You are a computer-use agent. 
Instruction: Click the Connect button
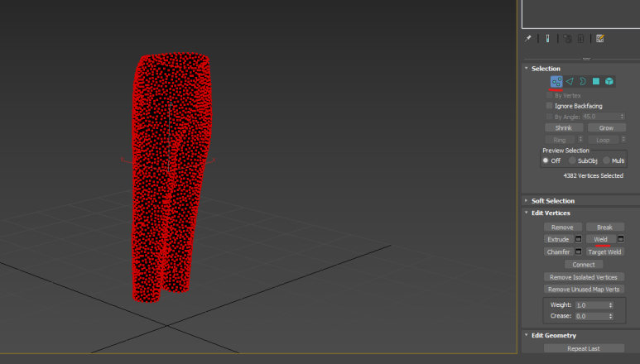[584, 265]
